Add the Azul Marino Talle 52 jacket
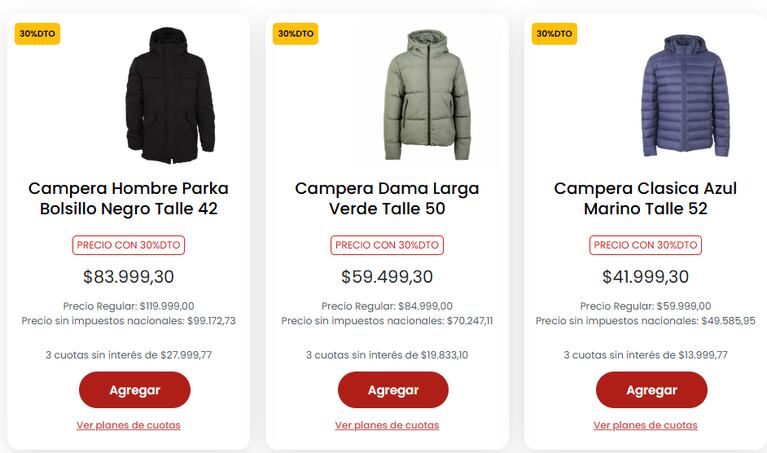This screenshot has height=453, width=767. pos(651,390)
